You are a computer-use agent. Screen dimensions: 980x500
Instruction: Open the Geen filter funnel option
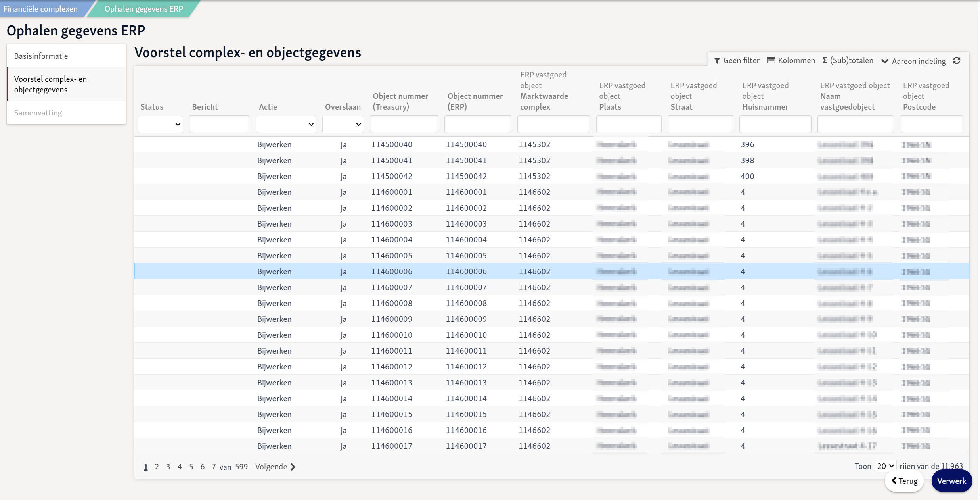coord(737,60)
